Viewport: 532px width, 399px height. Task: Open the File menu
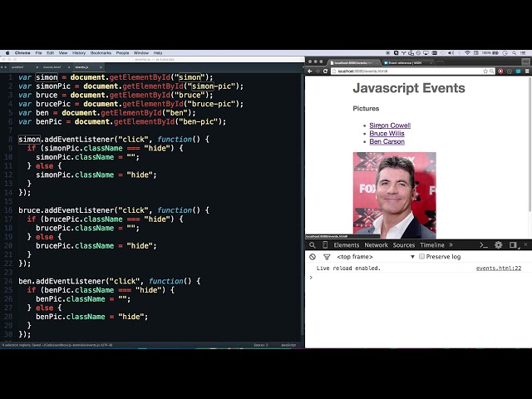point(39,53)
